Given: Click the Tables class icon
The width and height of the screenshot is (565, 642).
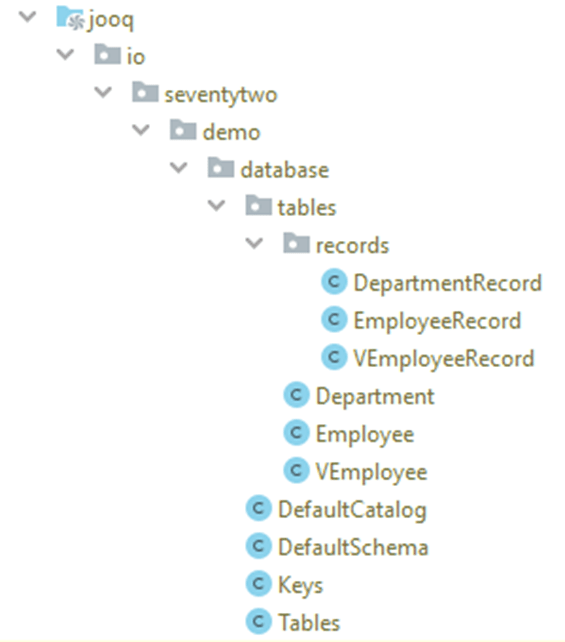Looking at the screenshot, I should 259,622.
